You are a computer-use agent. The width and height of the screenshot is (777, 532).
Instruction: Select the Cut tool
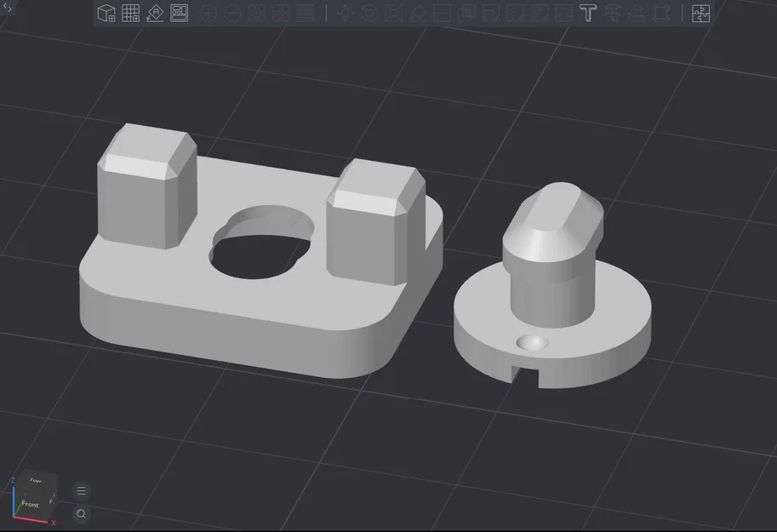point(442,14)
